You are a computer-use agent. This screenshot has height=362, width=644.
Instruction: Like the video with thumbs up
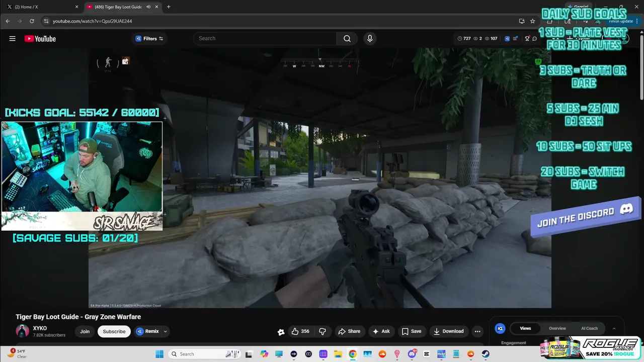coord(300,331)
